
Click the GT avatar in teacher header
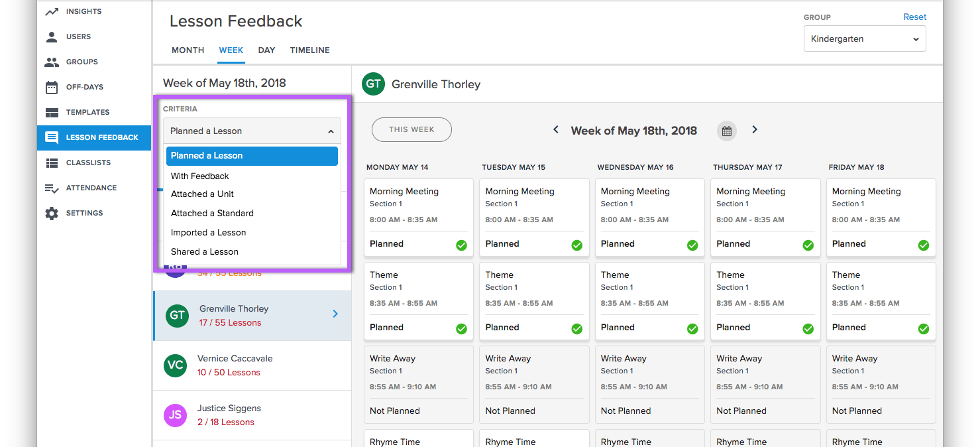374,84
